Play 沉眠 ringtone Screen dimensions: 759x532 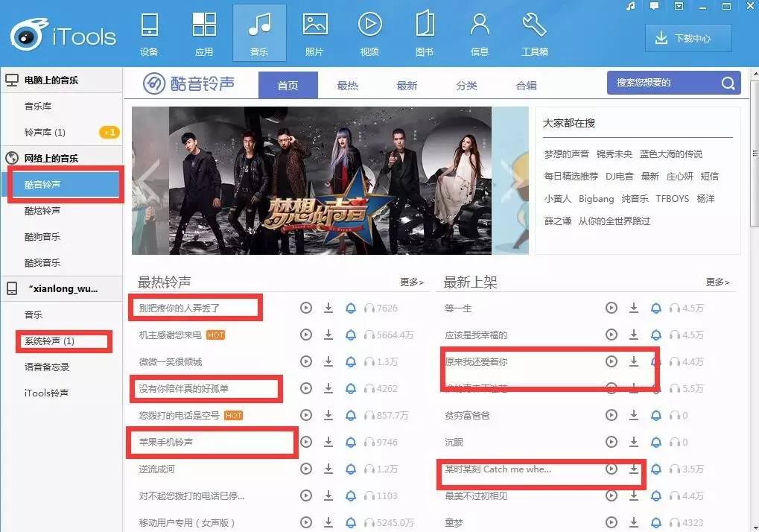click(612, 442)
